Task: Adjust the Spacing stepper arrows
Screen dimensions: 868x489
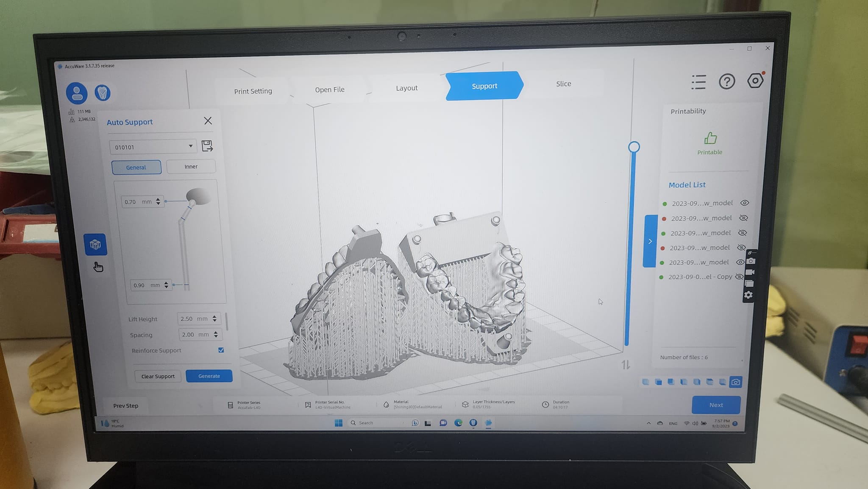Action: pyautogui.click(x=216, y=334)
